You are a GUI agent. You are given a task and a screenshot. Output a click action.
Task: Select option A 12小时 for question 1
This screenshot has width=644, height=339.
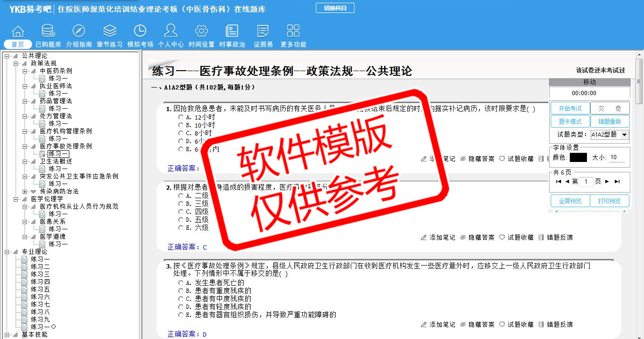181,117
